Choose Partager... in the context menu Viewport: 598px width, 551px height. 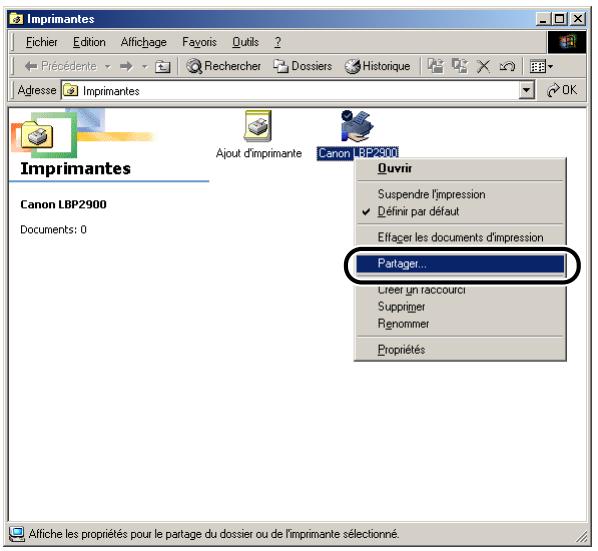460,263
